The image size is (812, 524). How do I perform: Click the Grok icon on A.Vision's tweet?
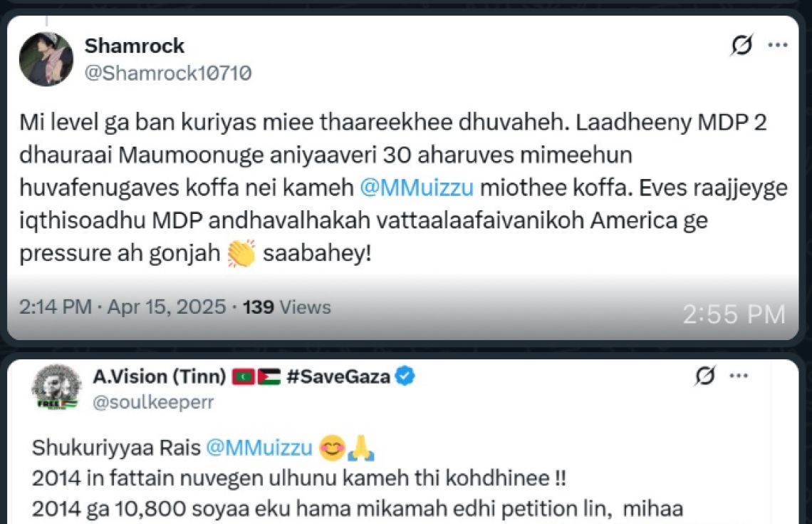[705, 376]
